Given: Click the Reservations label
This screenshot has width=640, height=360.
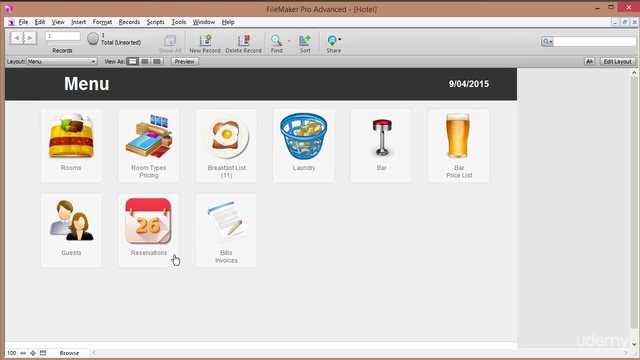Looking at the screenshot, I should coord(149,253).
